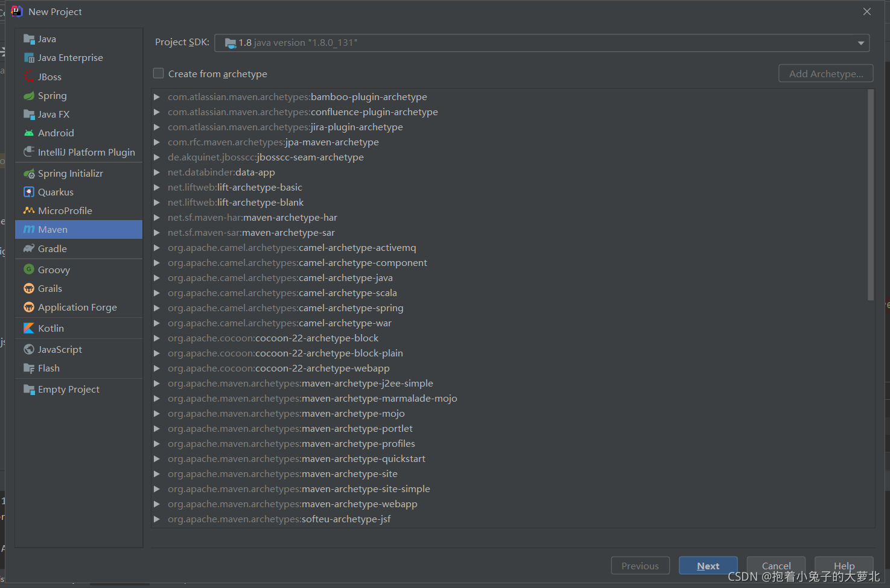Image resolution: width=890 pixels, height=588 pixels.
Task: Click the Cancel button
Action: click(776, 566)
